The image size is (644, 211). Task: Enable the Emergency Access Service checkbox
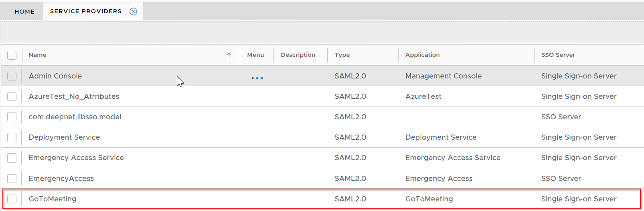tap(12, 158)
